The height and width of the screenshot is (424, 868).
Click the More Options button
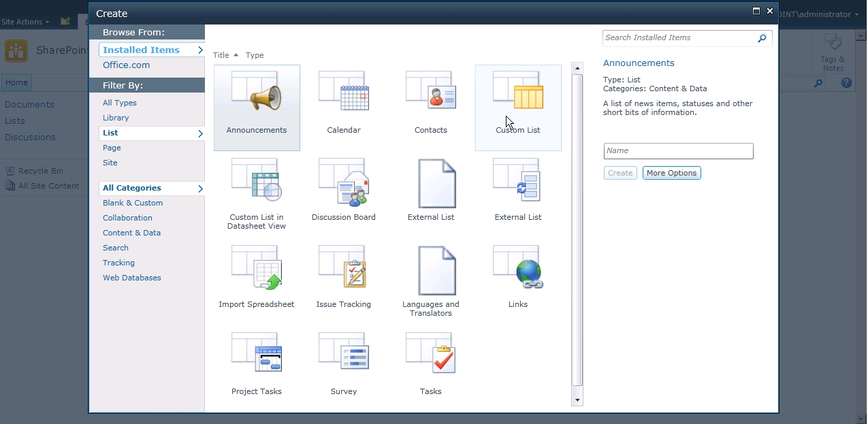[671, 173]
